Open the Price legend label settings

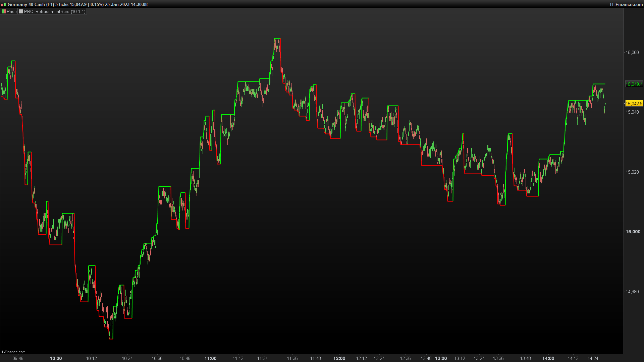(11, 11)
